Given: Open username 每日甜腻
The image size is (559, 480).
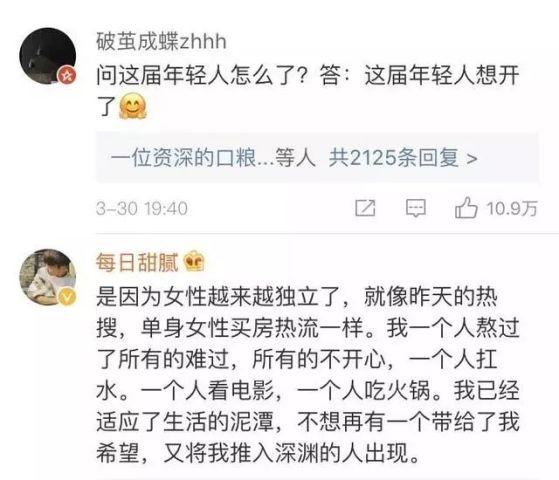Looking at the screenshot, I should click(137, 262).
